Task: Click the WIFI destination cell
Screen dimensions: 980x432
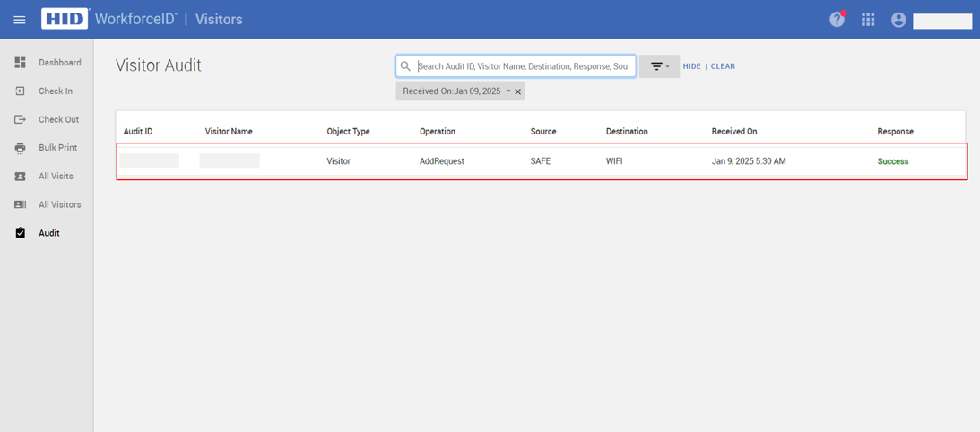Action: click(x=614, y=161)
